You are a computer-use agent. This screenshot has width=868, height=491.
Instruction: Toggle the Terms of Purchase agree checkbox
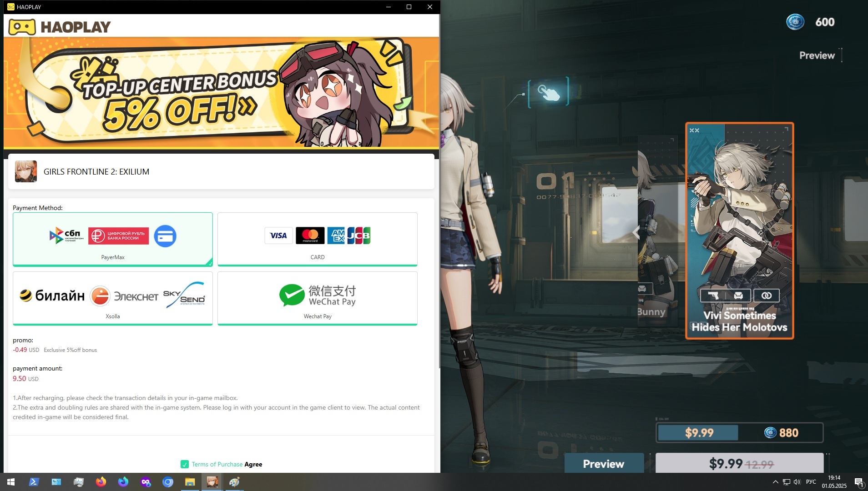click(185, 464)
